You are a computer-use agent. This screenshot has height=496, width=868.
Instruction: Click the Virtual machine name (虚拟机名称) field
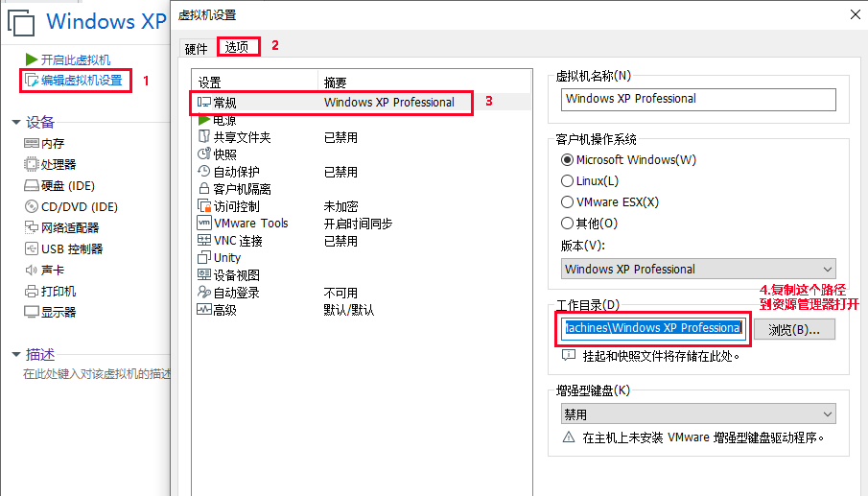click(x=698, y=99)
